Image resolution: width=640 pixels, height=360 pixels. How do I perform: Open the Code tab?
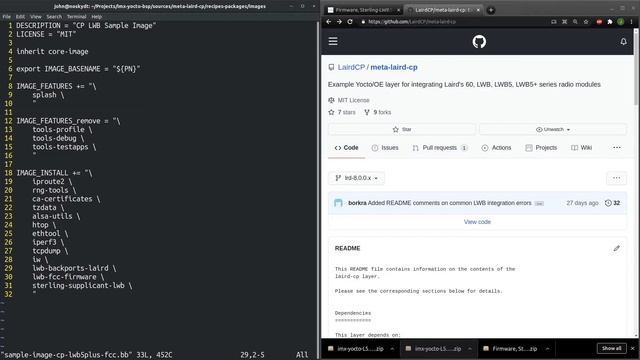click(346, 148)
